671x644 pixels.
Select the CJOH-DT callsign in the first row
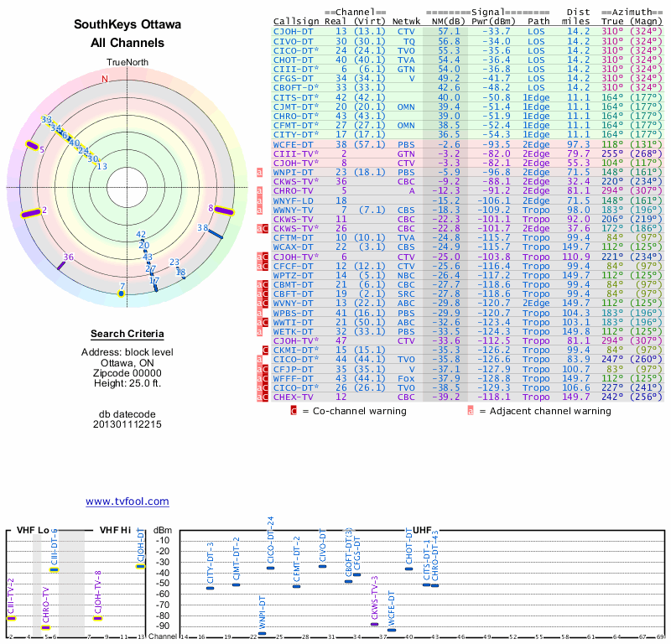click(x=294, y=31)
